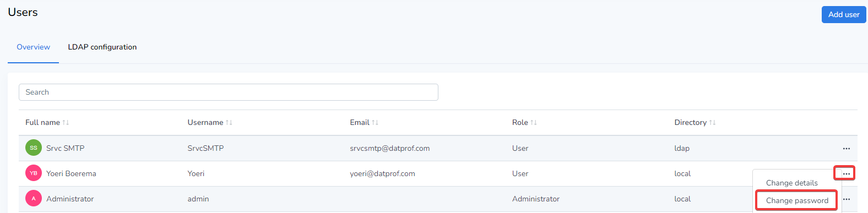Switch to the LDAP configuration tab

pyautogui.click(x=102, y=47)
